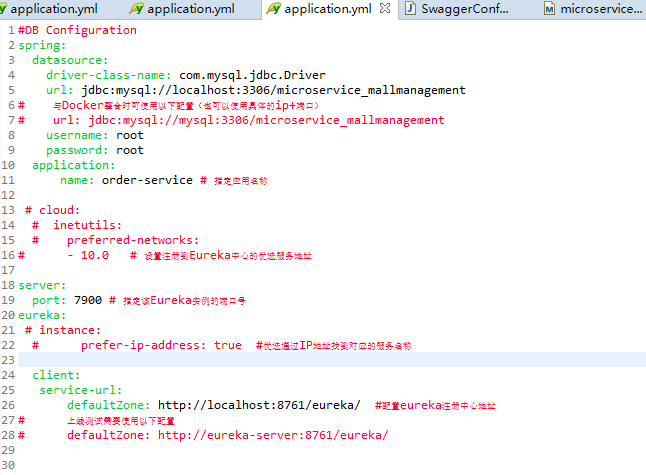Click the 'spring:' key on line 2
The height and width of the screenshot is (475, 646).
[42, 45]
